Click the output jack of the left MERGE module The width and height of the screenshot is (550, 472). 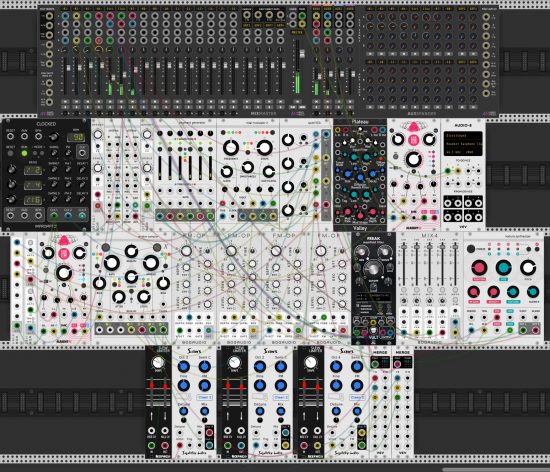click(x=375, y=364)
